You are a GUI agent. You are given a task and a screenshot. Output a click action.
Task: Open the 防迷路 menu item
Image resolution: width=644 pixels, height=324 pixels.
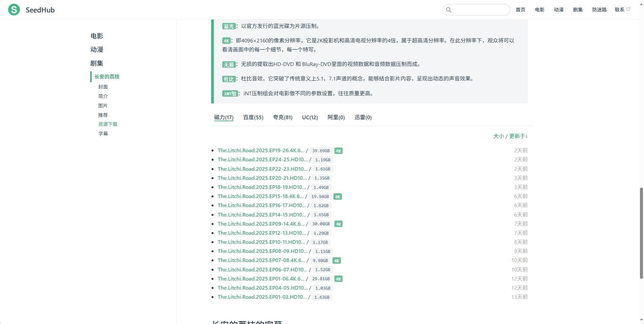599,10
